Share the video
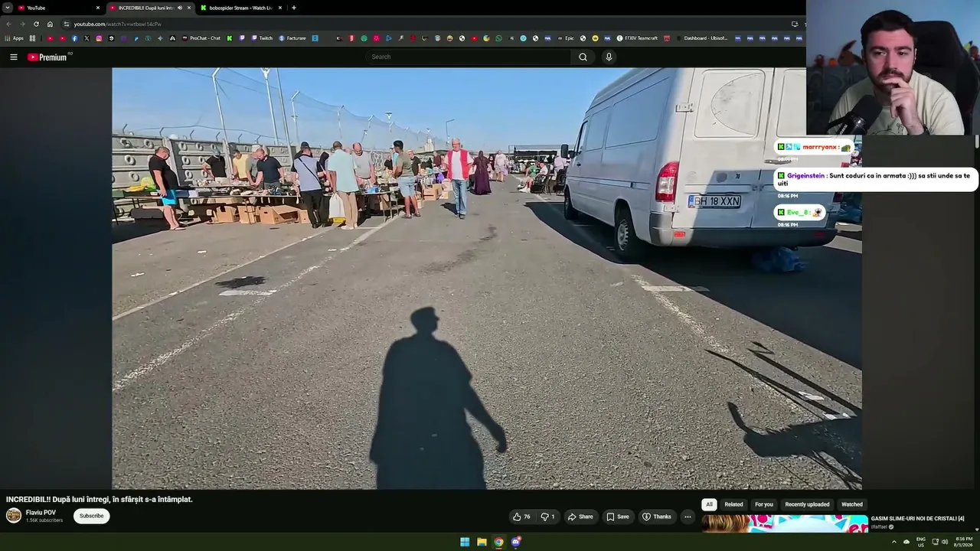The height and width of the screenshot is (551, 980). point(580,517)
